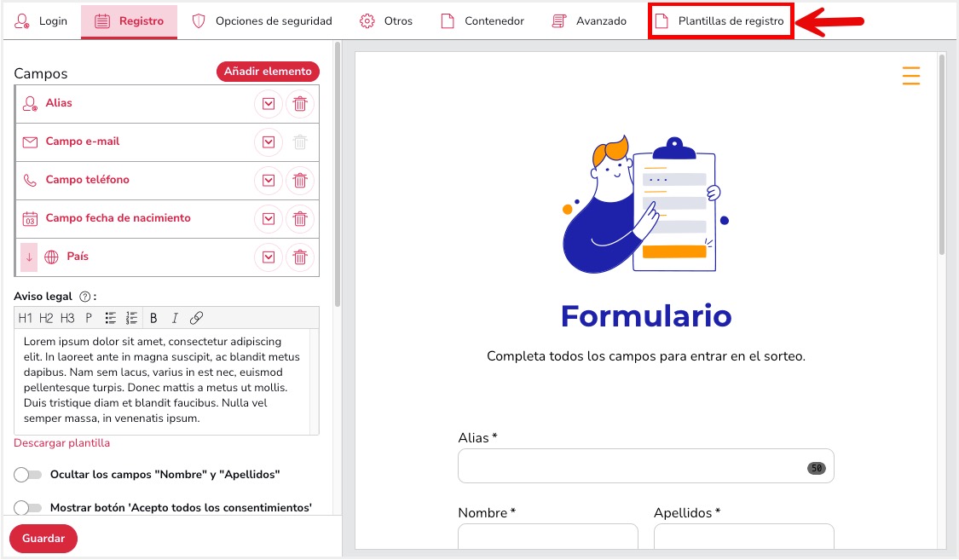Expand options for the Alias field

[269, 103]
